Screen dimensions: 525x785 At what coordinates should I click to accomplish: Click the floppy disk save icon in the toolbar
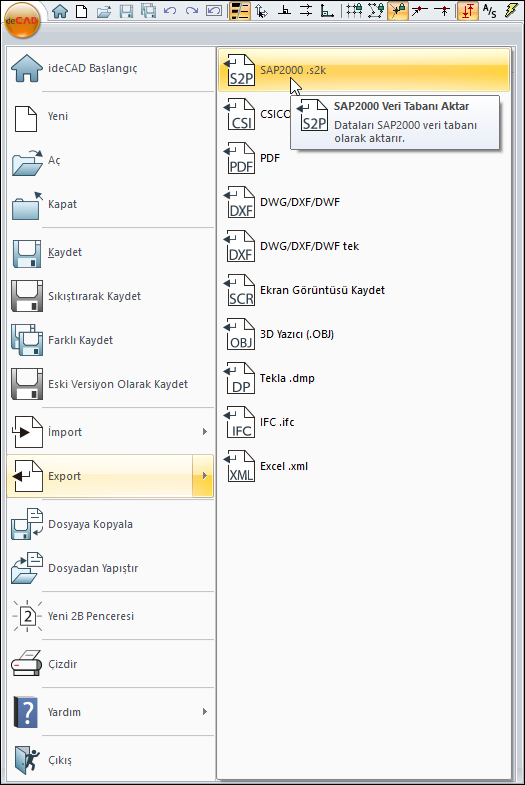[127, 11]
